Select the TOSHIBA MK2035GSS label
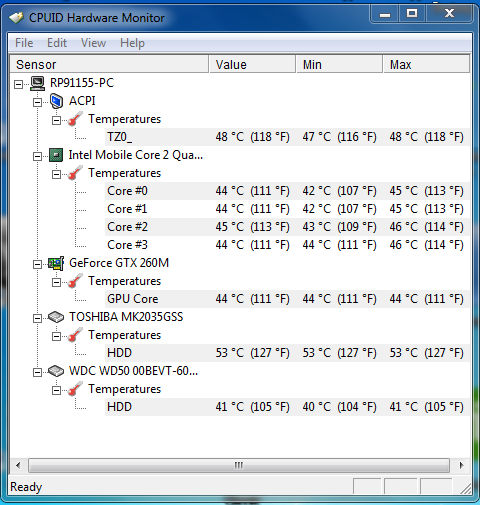Image resolution: width=480 pixels, height=505 pixels. [126, 317]
